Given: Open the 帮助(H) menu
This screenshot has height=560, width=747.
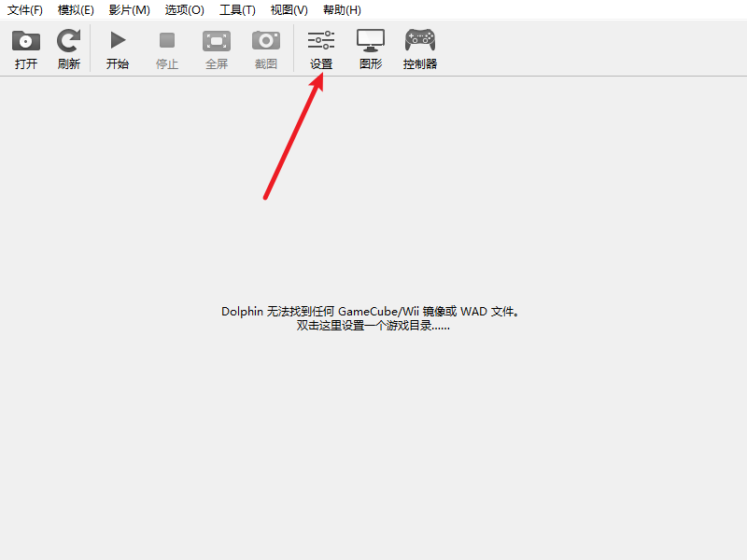Looking at the screenshot, I should tap(342, 9).
